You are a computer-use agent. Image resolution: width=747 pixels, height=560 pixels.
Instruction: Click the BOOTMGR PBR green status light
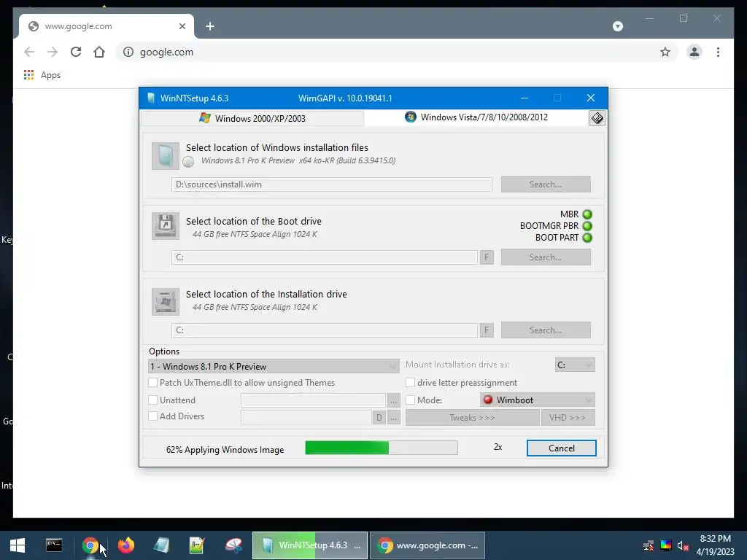(587, 226)
